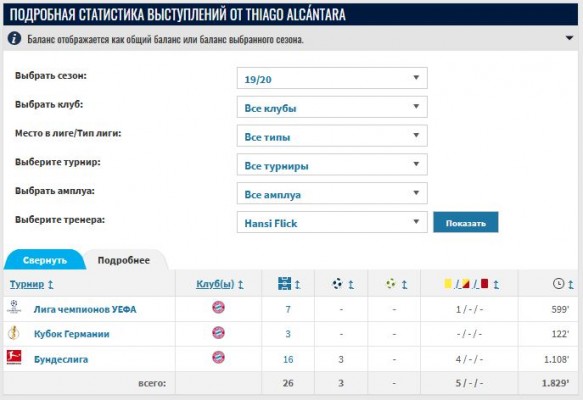Open Лига чемпионов УЕФА link
Image resolution: width=583 pixels, height=400 pixels.
[85, 309]
